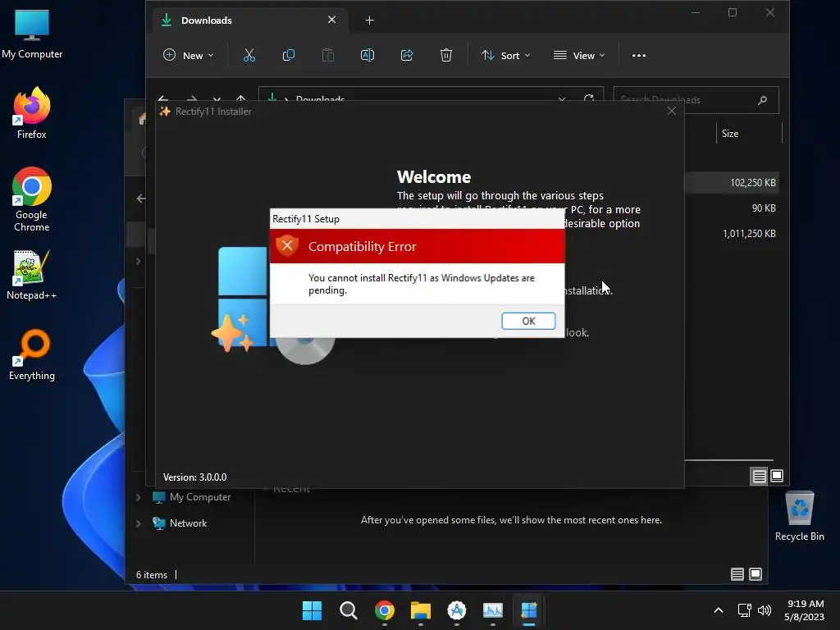This screenshot has width=840, height=630.
Task: Open Notepad++ desktop shortcut
Action: [32, 274]
